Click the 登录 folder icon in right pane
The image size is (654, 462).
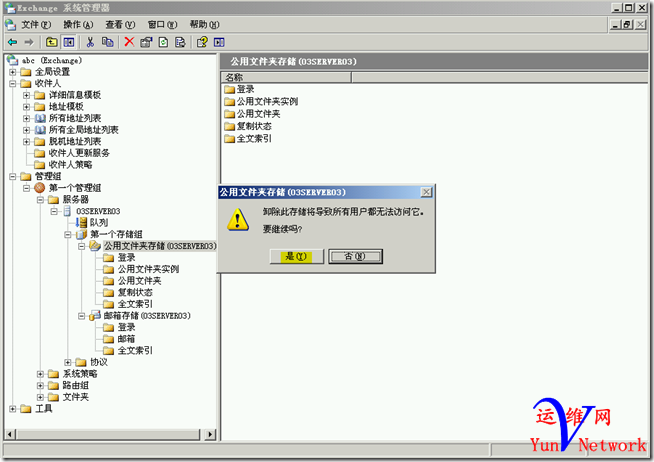tap(229, 89)
